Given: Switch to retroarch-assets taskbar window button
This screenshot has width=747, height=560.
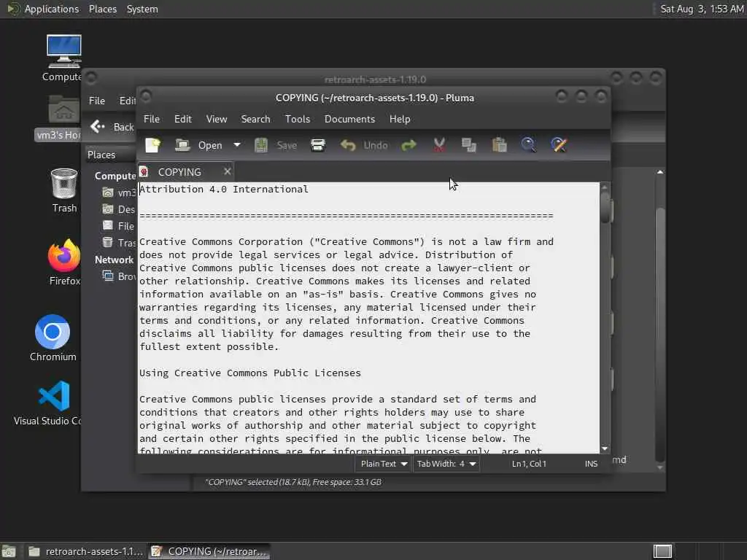Looking at the screenshot, I should [86, 551].
